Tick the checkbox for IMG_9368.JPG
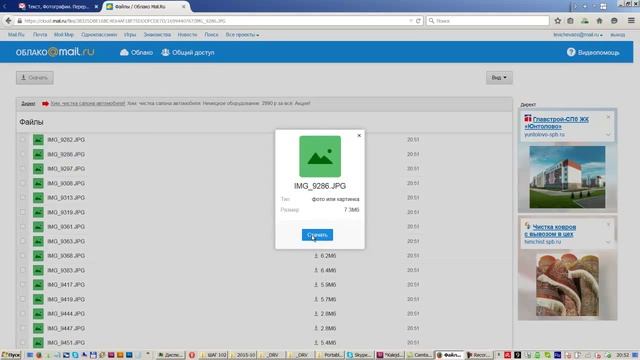The width and height of the screenshot is (640, 360). [x=23, y=256]
